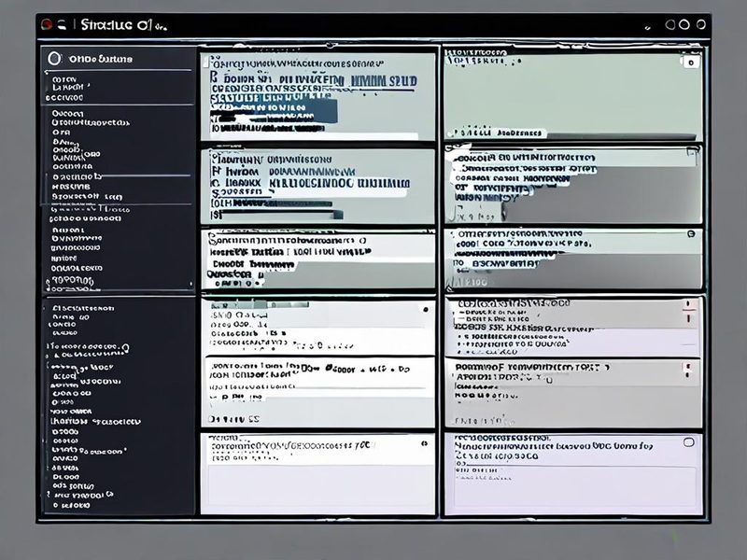
Task: Click the red marker in the fifth right-column panel
Action: point(687,369)
